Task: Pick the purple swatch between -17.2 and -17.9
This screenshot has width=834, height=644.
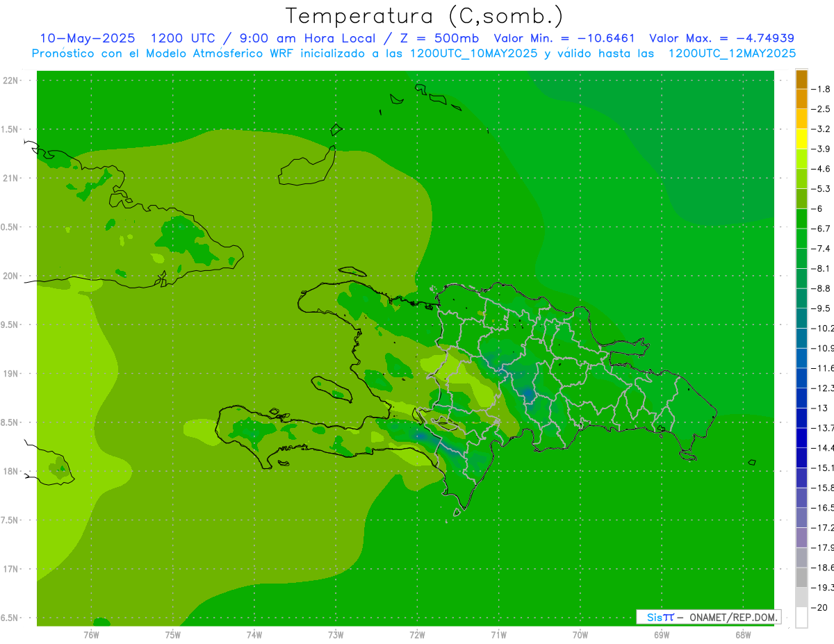Action: (x=801, y=538)
